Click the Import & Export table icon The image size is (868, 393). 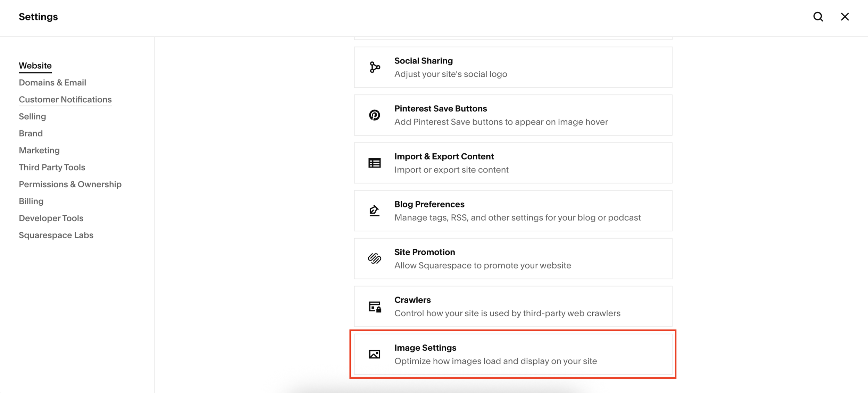tap(374, 163)
